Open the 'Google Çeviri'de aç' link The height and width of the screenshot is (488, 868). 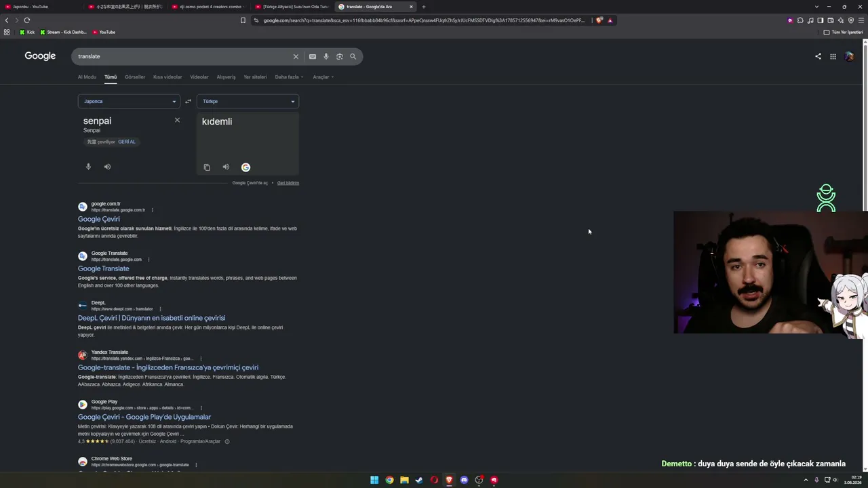250,183
